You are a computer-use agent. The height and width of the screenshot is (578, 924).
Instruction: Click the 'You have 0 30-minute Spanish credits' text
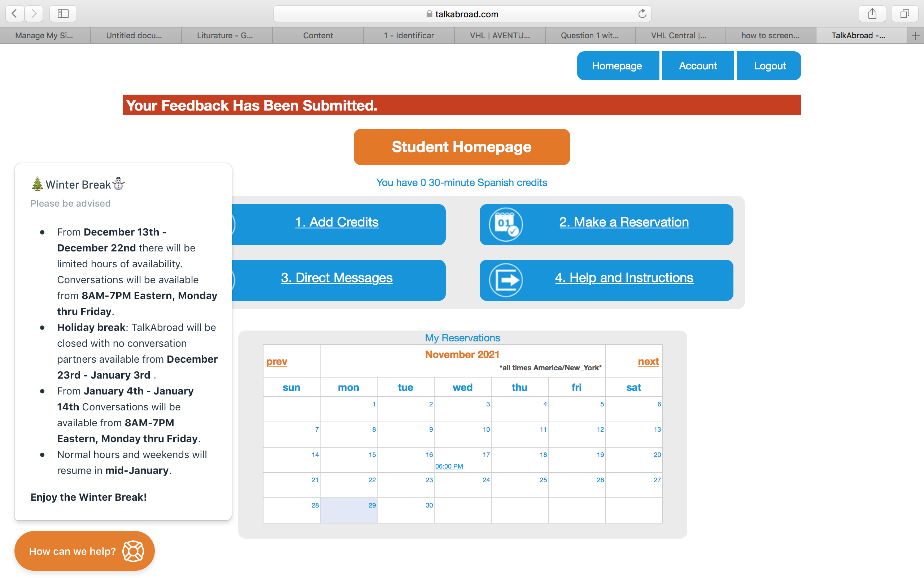(x=462, y=183)
